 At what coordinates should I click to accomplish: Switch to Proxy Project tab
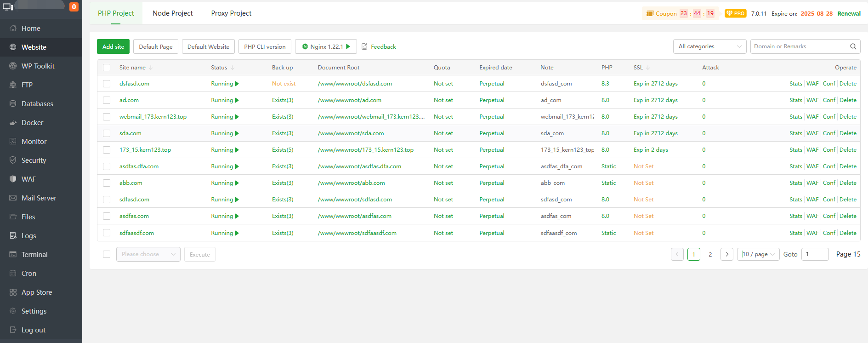[231, 13]
